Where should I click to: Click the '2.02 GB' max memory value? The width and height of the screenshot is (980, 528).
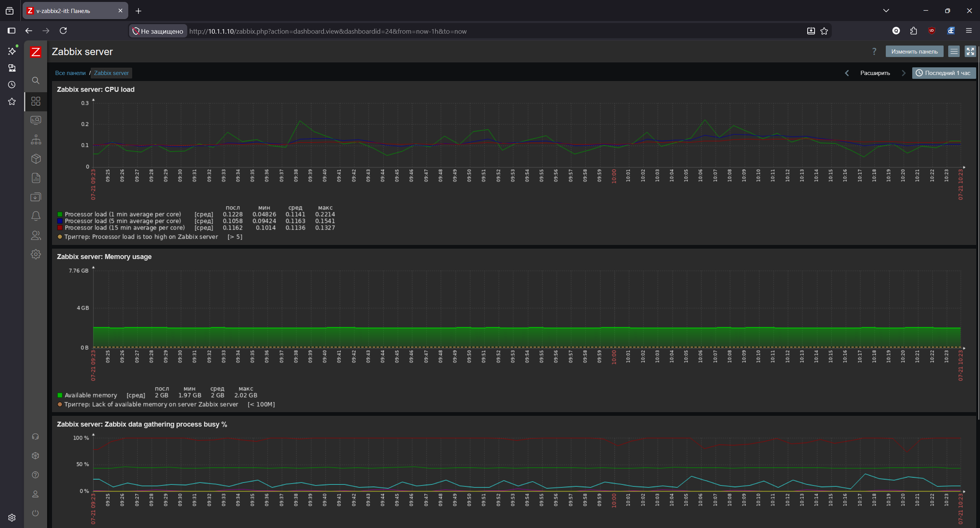[x=246, y=395]
